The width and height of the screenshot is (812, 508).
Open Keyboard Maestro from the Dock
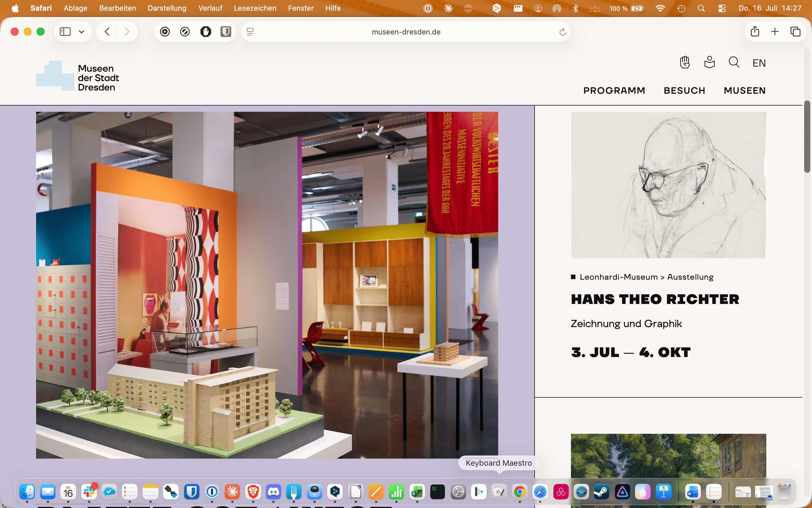point(499,492)
